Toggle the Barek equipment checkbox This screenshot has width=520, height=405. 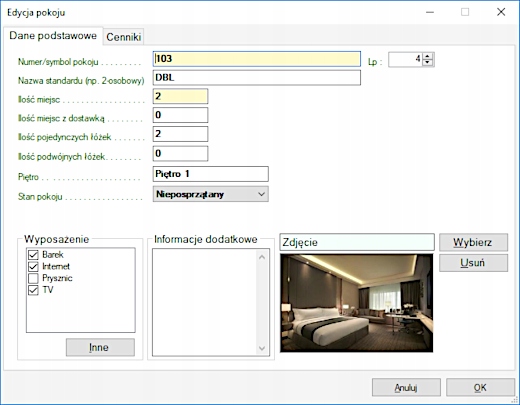click(33, 255)
